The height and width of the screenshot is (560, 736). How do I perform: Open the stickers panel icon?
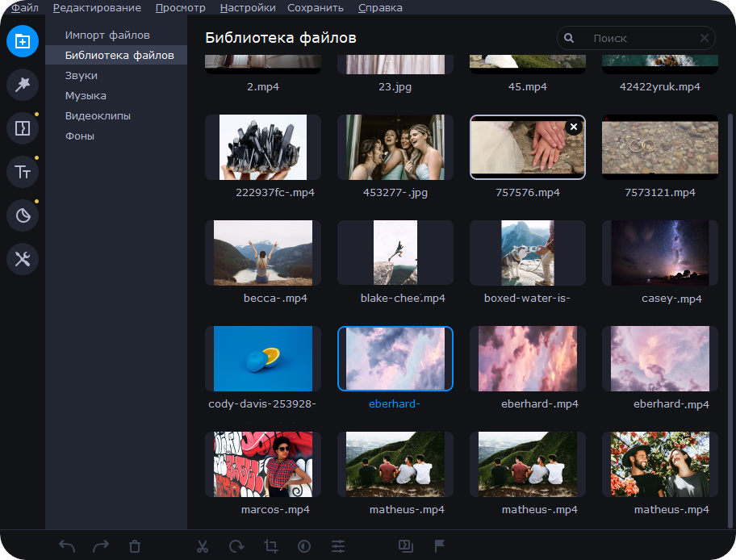(23, 215)
